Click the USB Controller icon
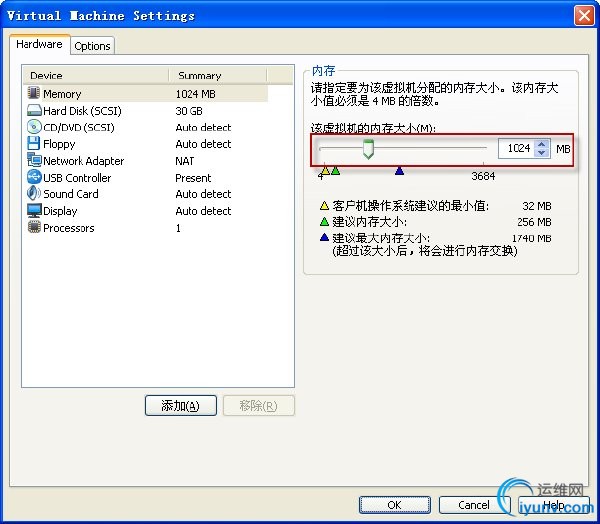Screen dimensions: 600x524 [x=34, y=177]
